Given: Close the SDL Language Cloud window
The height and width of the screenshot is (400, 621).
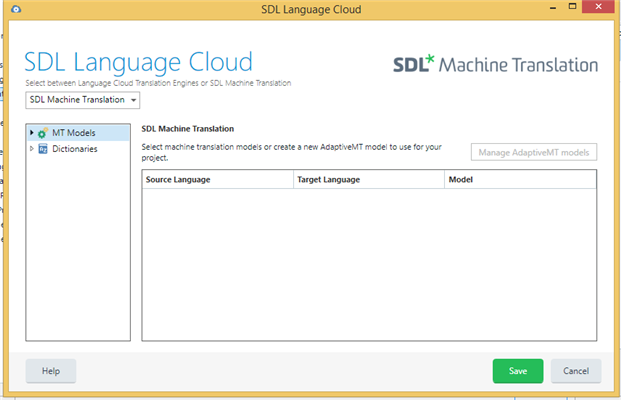Looking at the screenshot, I should click(x=598, y=7).
